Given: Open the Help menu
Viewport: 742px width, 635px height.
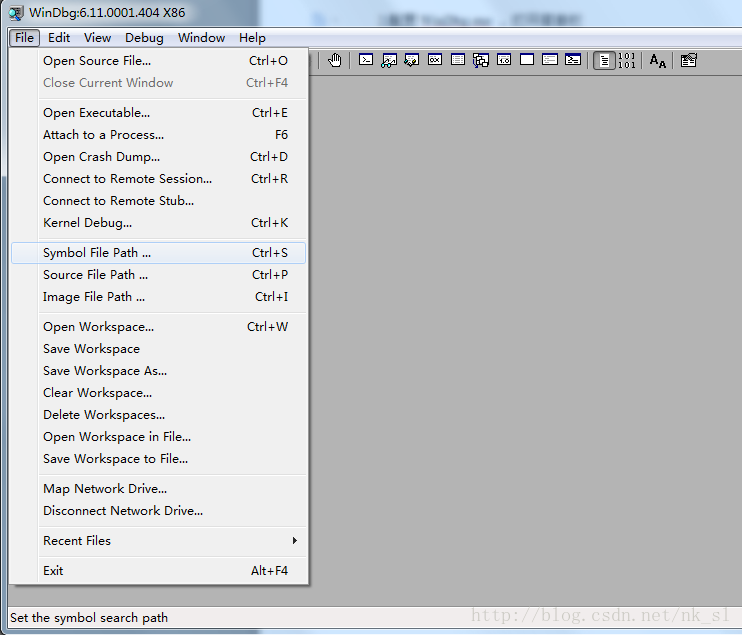Looking at the screenshot, I should (252, 37).
